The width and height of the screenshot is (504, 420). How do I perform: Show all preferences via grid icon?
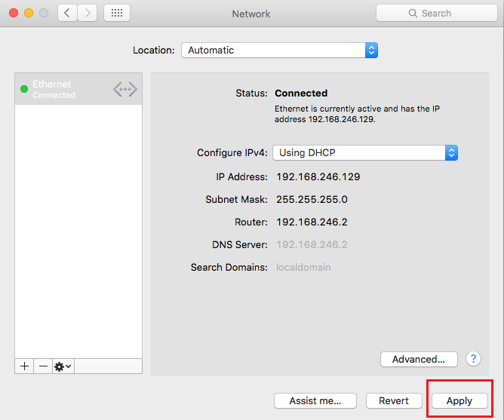click(x=116, y=13)
